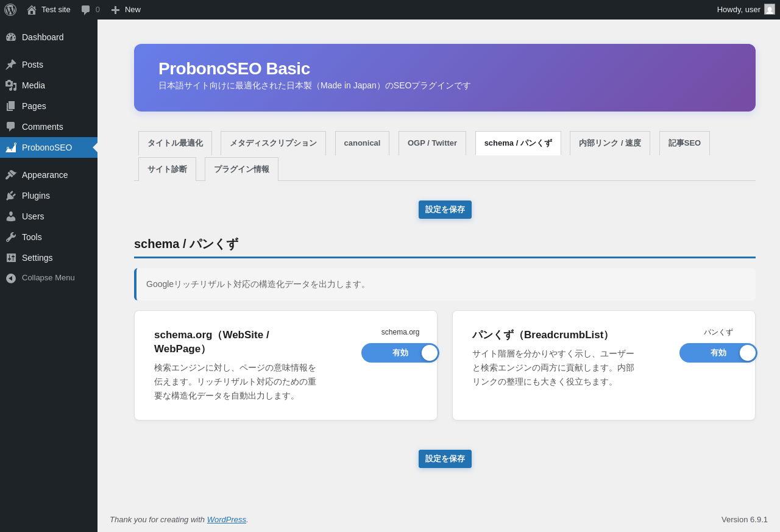Click the Comments sidebar icon
Viewport: 780px width, 532px height.
click(11, 127)
